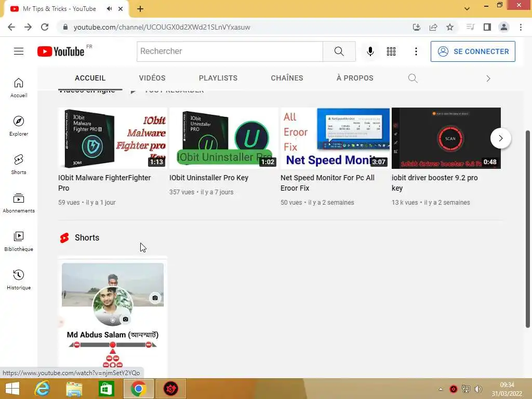This screenshot has height=399, width=532.
Task: Open a new browser tab
Action: (x=140, y=9)
